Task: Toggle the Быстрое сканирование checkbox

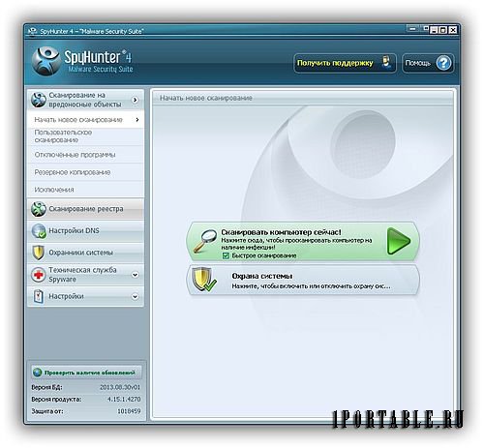Action: (x=226, y=255)
